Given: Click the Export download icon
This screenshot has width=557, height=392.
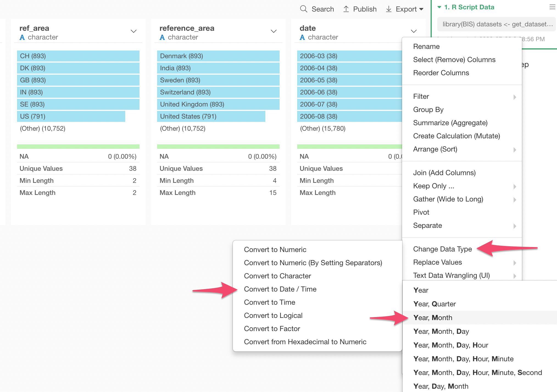Looking at the screenshot, I should (x=389, y=9).
